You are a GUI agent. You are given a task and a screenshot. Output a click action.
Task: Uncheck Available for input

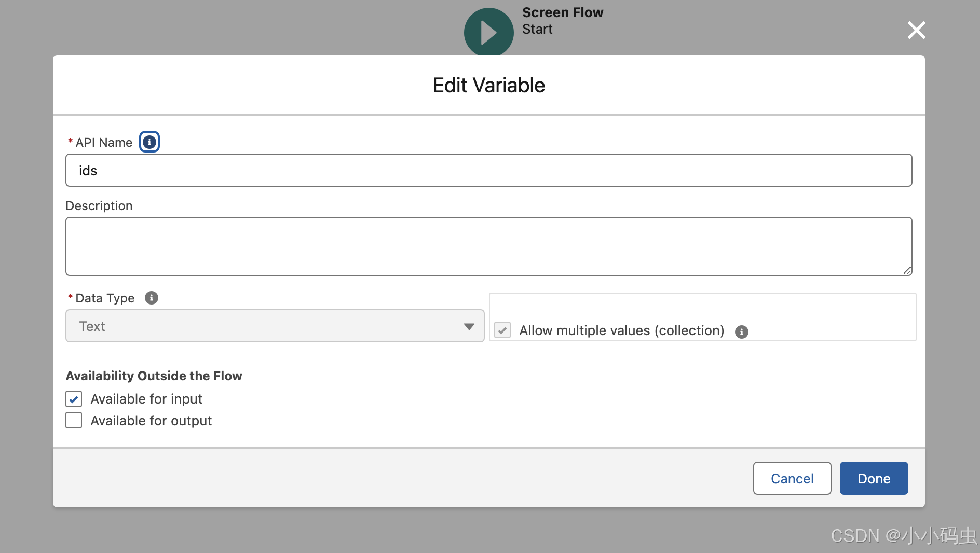point(74,399)
